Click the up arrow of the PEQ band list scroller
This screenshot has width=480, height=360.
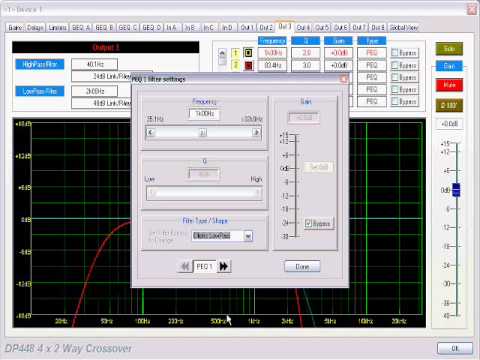click(222, 53)
